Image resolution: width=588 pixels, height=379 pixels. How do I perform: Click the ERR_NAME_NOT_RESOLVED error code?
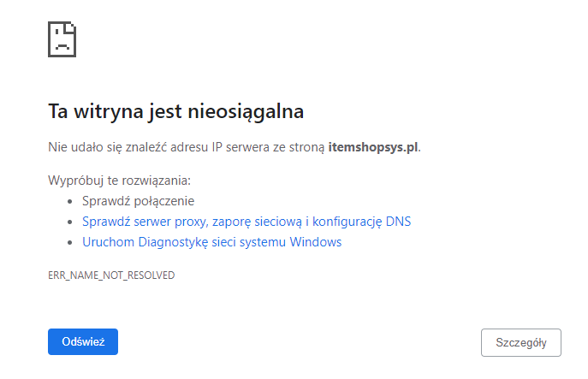point(111,275)
